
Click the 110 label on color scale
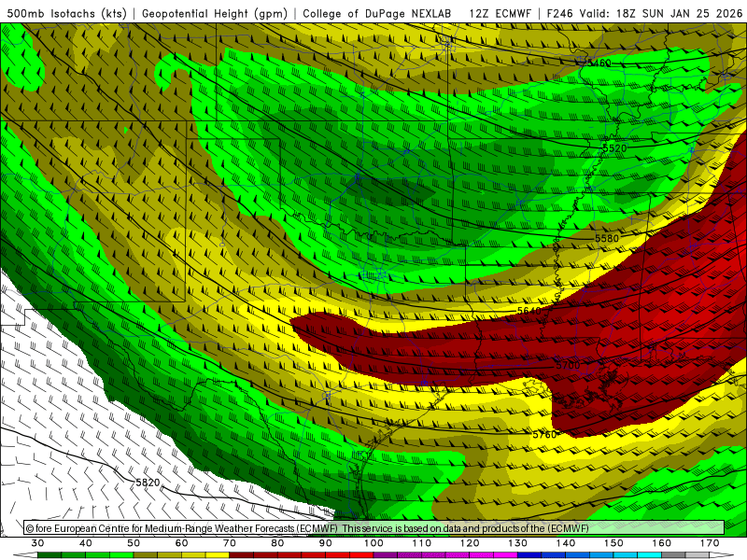coord(422,543)
